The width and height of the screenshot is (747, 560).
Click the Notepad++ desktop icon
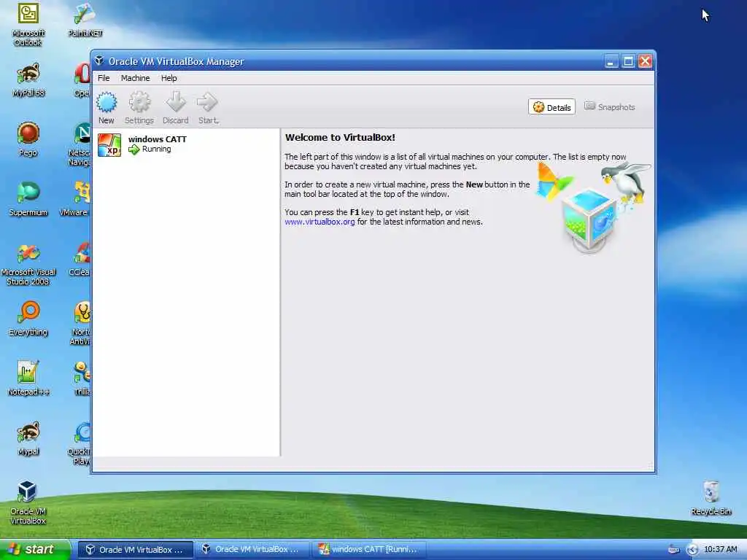coord(28,373)
